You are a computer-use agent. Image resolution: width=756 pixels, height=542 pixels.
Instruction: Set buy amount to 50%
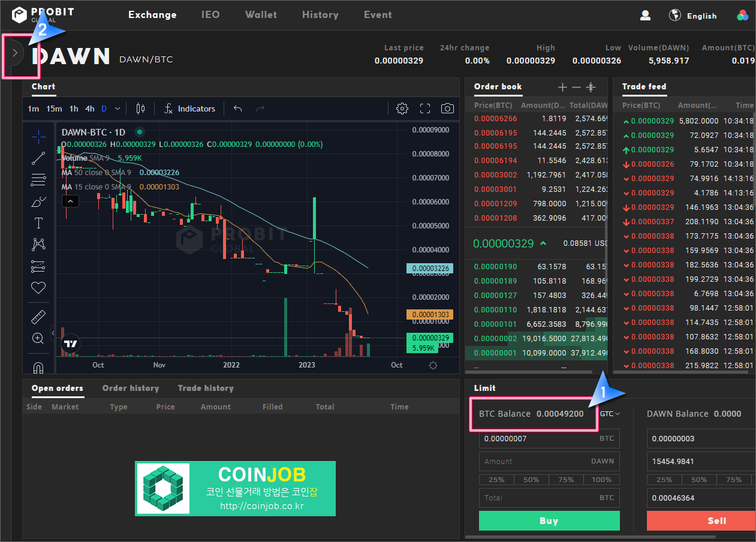pyautogui.click(x=531, y=480)
